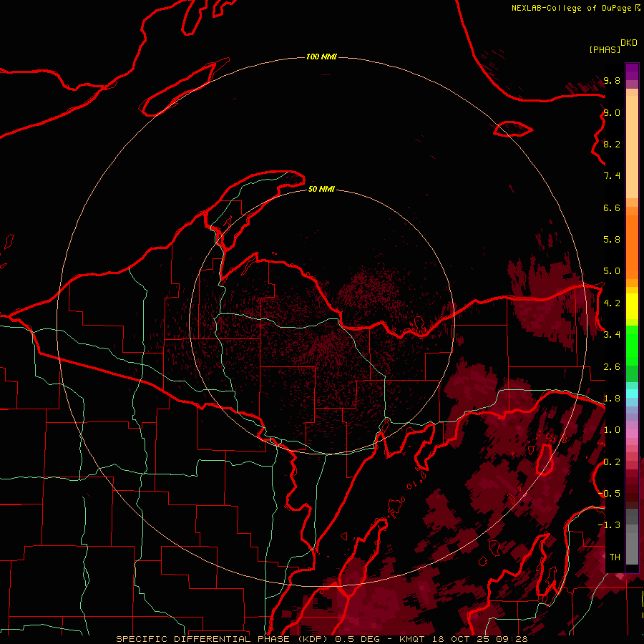Click the 100 NMI range ring label
Viewport: 644px width, 644px height.
pyautogui.click(x=321, y=57)
